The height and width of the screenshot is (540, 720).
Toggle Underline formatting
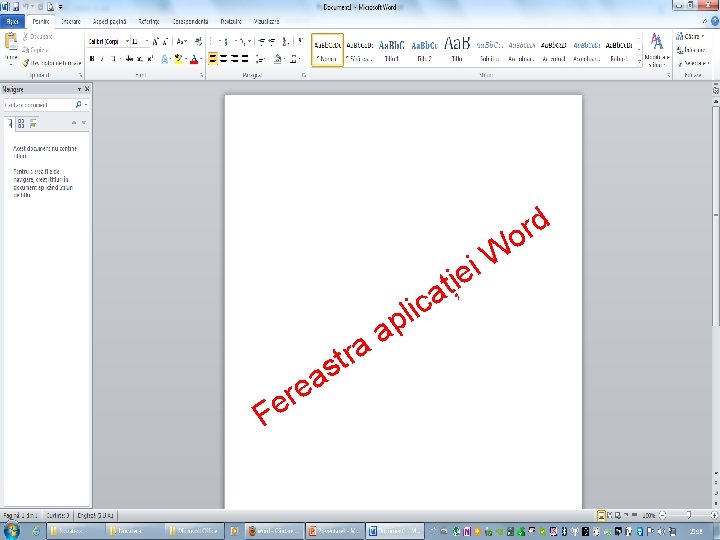[x=114, y=59]
